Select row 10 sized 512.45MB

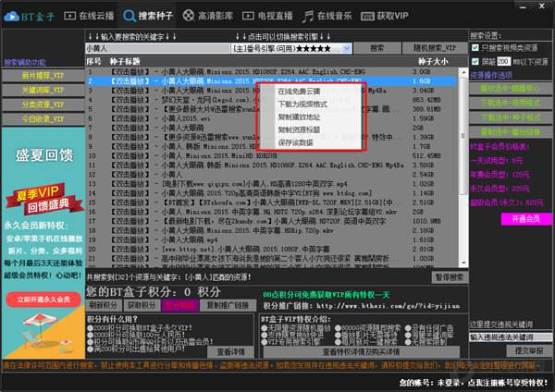point(272,155)
